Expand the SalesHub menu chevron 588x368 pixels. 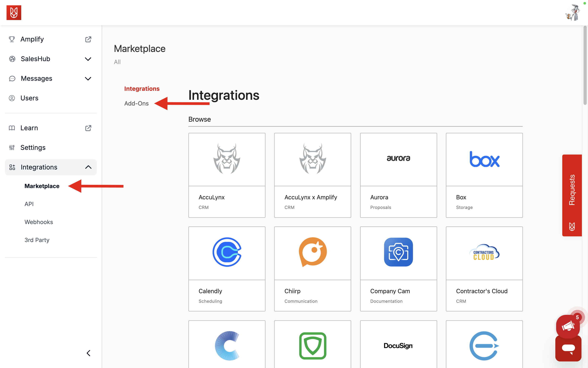click(x=88, y=59)
